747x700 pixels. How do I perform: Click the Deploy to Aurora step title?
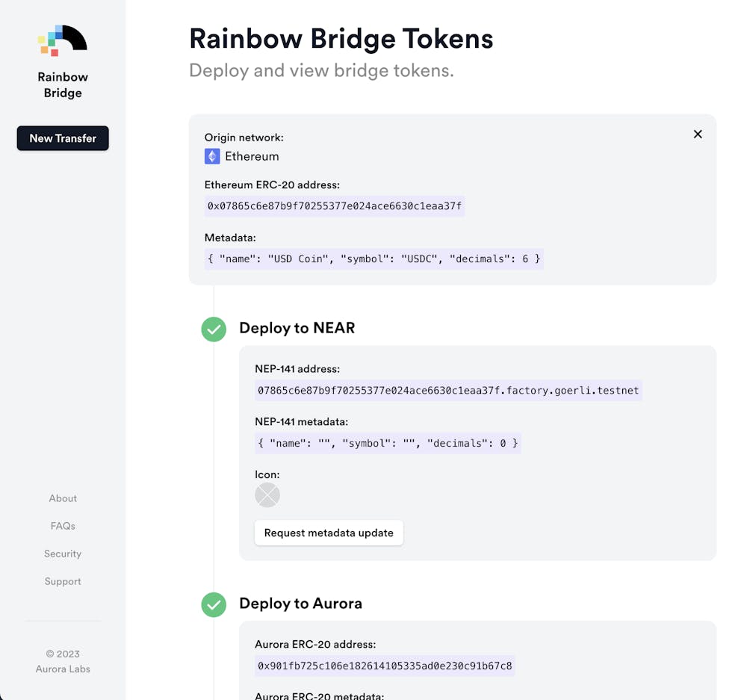point(300,604)
